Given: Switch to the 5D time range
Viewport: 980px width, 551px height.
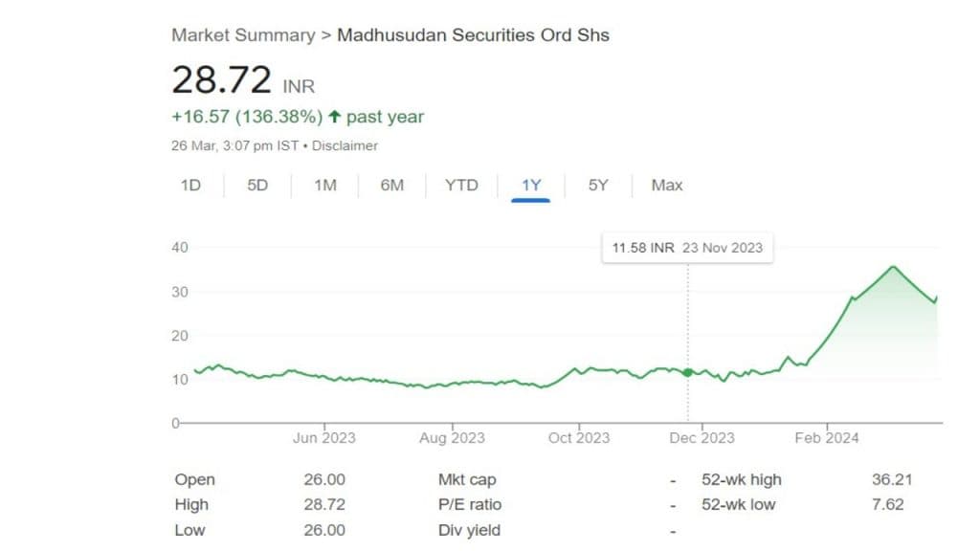Looking at the screenshot, I should click(x=257, y=186).
